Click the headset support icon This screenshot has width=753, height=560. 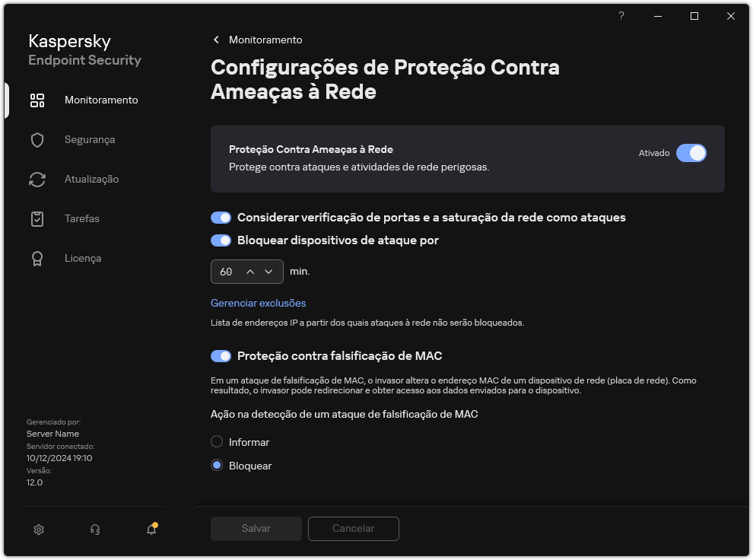click(x=95, y=529)
